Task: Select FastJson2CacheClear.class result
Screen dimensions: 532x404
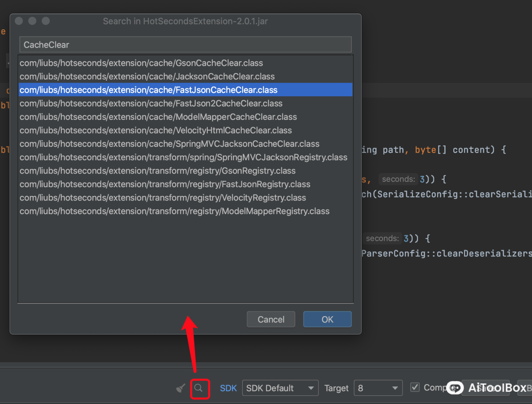Action: coord(151,103)
